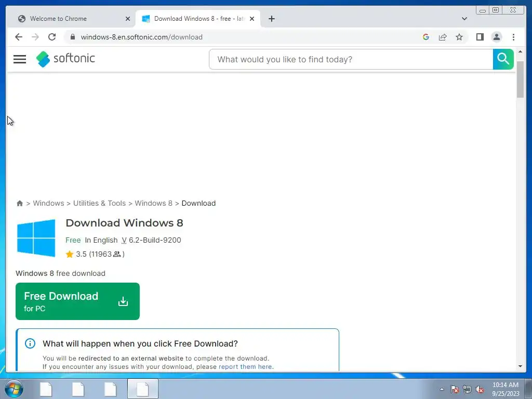Click the Google icon in address bar
The width and height of the screenshot is (532, 399).
tap(426, 37)
